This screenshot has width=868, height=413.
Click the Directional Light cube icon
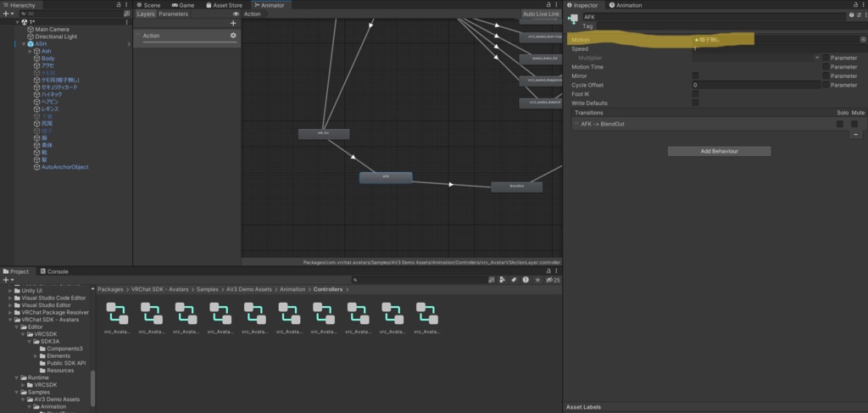coord(31,36)
